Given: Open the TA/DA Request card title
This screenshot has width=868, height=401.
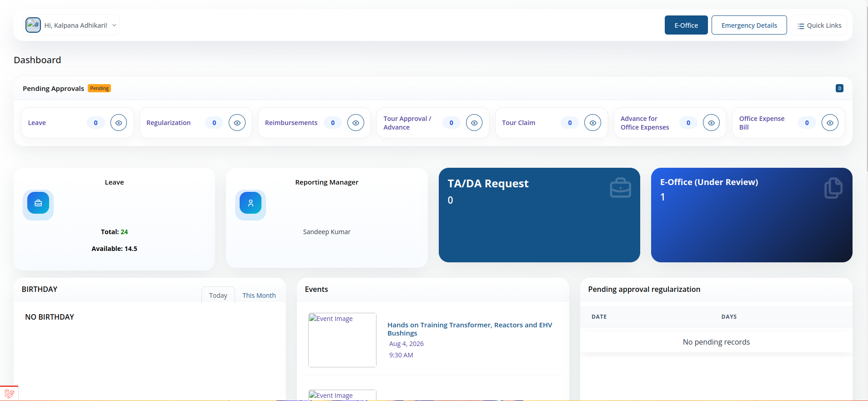Looking at the screenshot, I should (x=488, y=184).
